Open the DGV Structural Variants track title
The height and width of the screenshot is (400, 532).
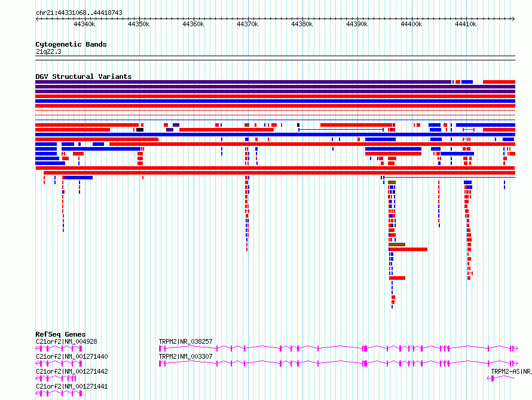pos(84,77)
